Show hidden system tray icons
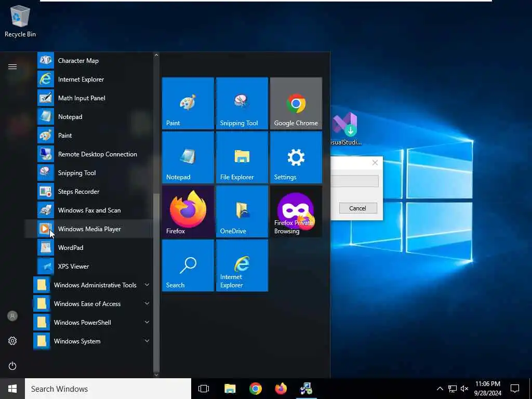The image size is (532, 399). [440, 389]
